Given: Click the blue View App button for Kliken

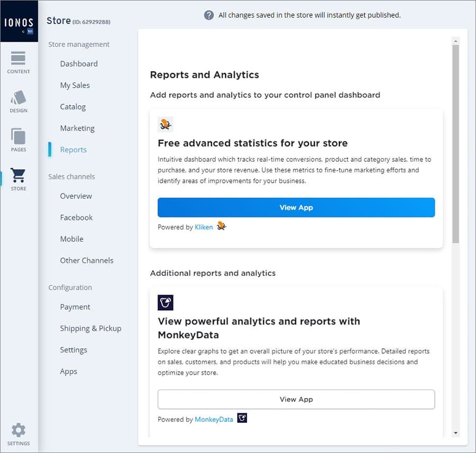Looking at the screenshot, I should pos(296,208).
